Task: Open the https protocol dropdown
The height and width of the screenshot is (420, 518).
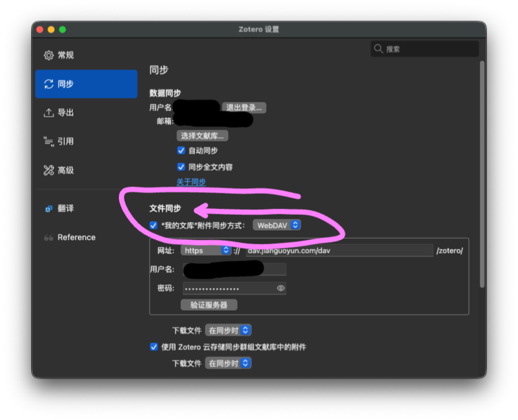Action: tap(205, 250)
